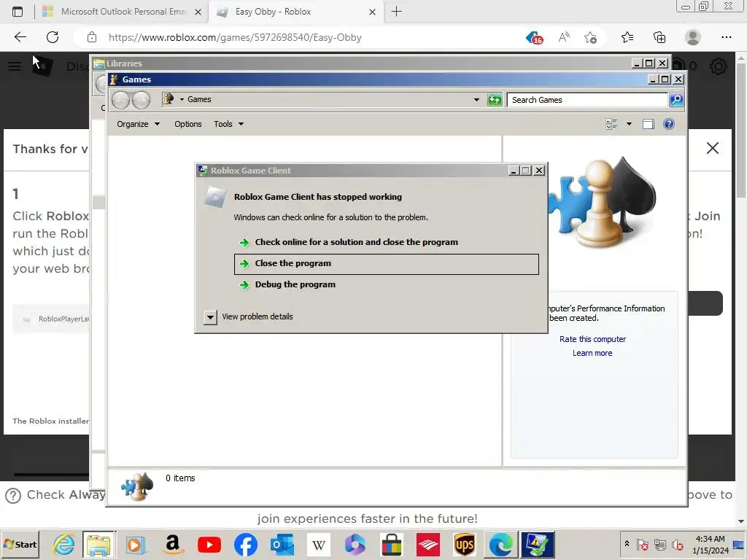Click the search magnifier icon in Games window
The width and height of the screenshot is (747, 560).
click(676, 99)
